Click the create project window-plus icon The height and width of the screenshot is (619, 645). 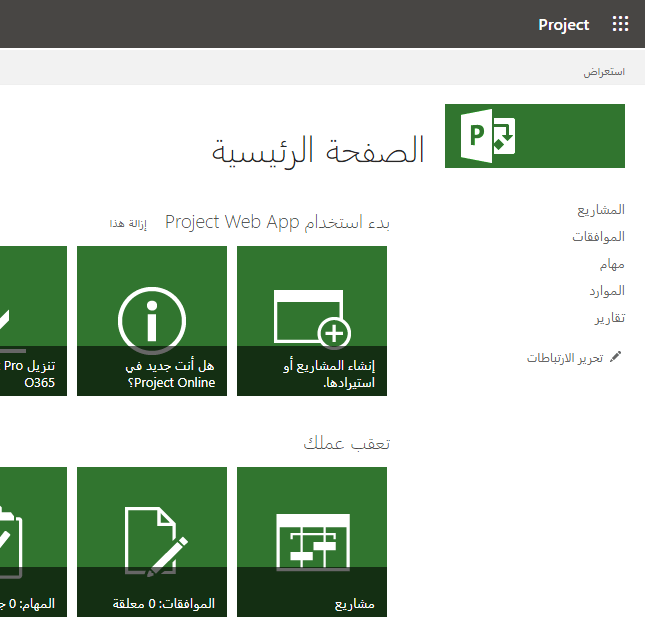tap(312, 319)
